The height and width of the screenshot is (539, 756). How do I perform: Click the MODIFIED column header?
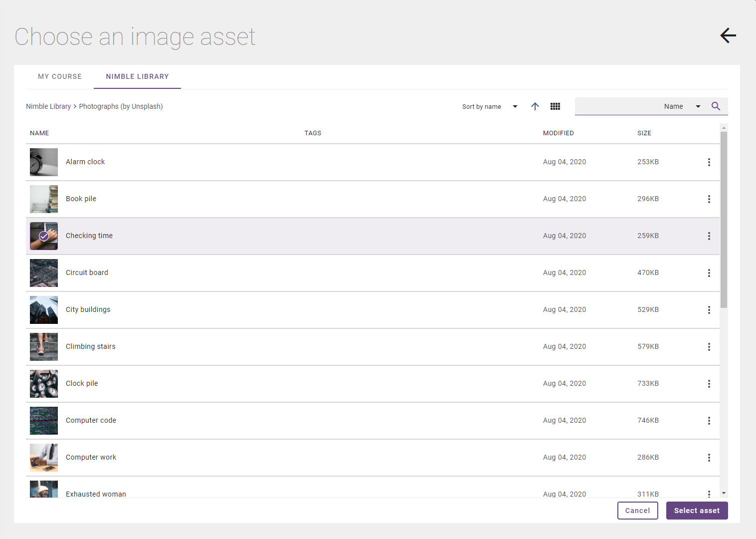coord(559,133)
